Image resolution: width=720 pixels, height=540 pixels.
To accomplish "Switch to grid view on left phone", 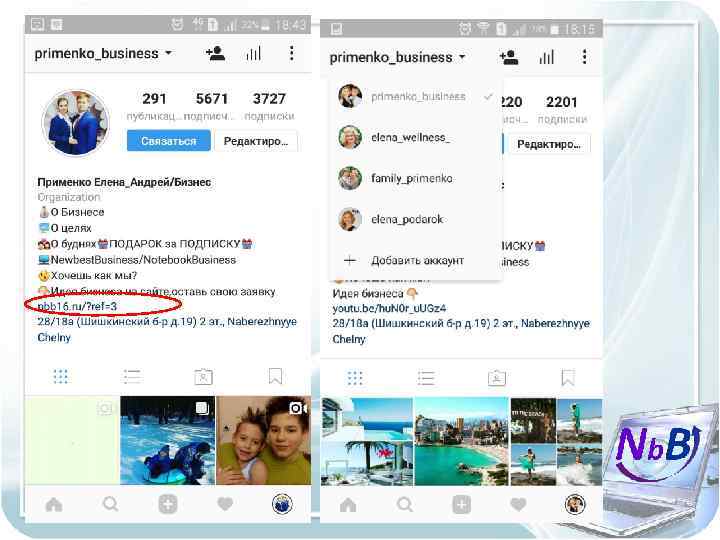I will coord(61,377).
